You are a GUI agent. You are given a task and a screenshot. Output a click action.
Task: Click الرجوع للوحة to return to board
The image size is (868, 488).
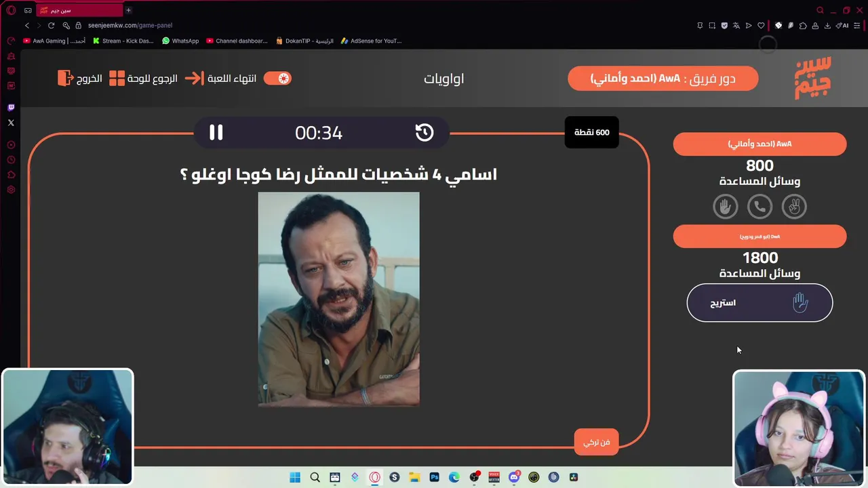pyautogui.click(x=143, y=78)
